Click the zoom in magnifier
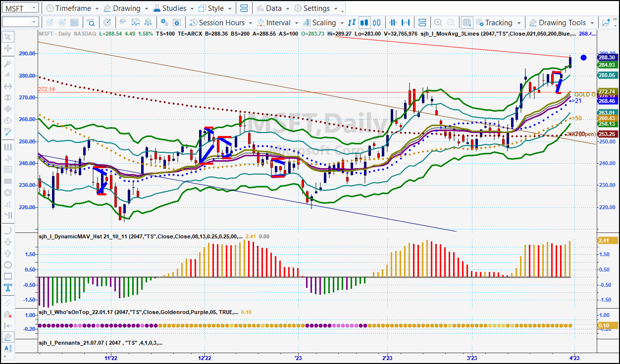The image size is (620, 364). [438, 22]
